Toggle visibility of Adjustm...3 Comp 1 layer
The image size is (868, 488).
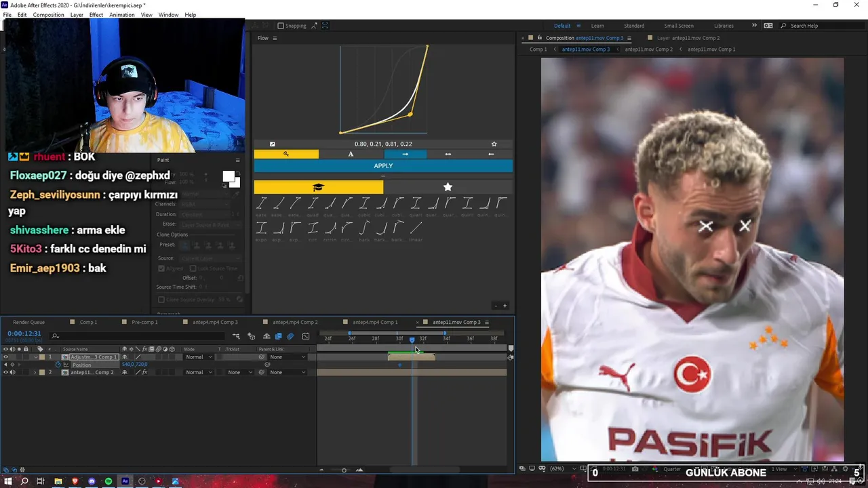pyautogui.click(x=5, y=357)
